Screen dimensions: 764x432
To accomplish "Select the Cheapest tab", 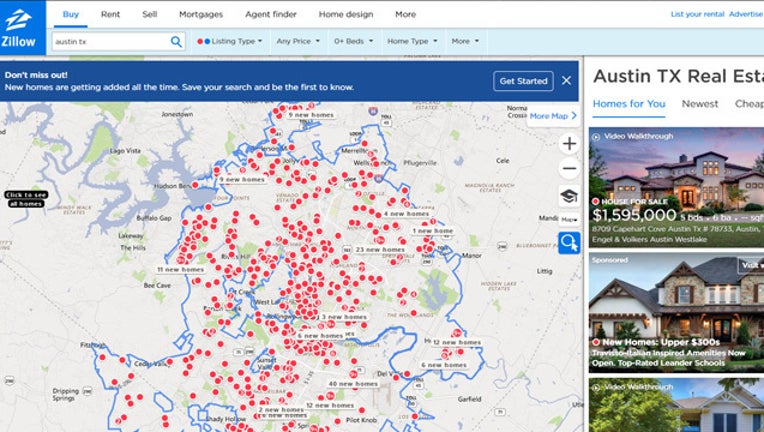I will pos(749,104).
